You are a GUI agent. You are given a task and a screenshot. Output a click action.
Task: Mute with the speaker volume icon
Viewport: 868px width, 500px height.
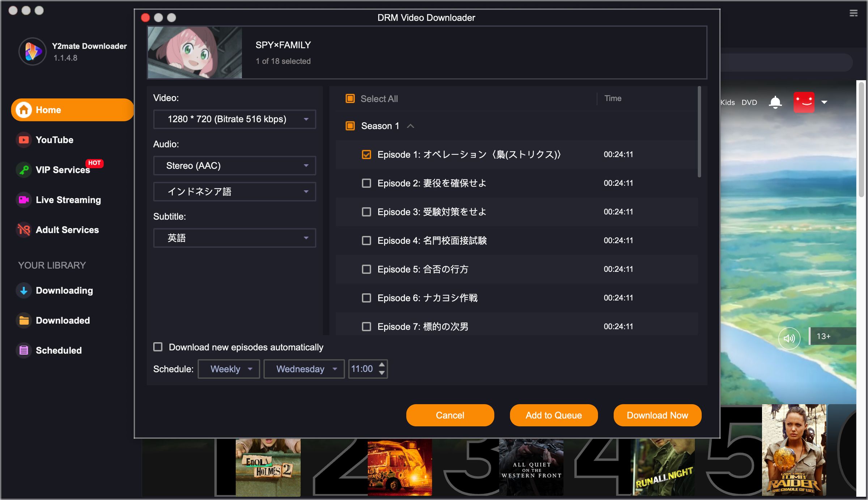pos(789,338)
